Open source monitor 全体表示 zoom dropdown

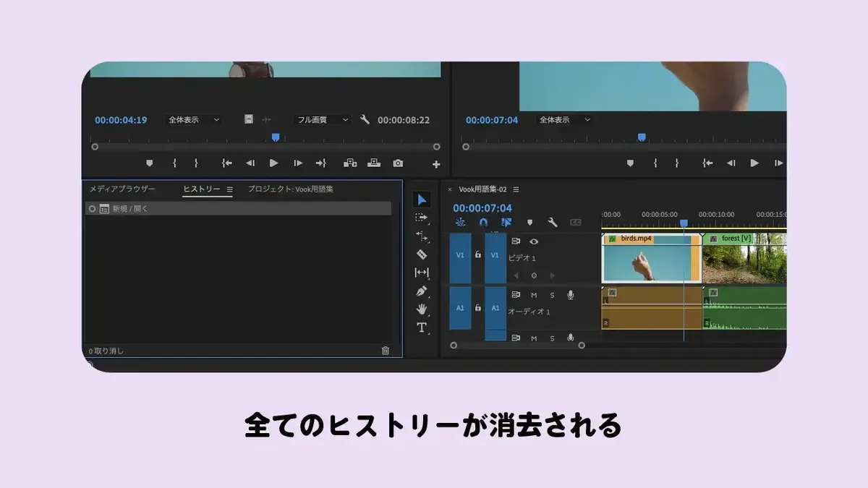(193, 120)
